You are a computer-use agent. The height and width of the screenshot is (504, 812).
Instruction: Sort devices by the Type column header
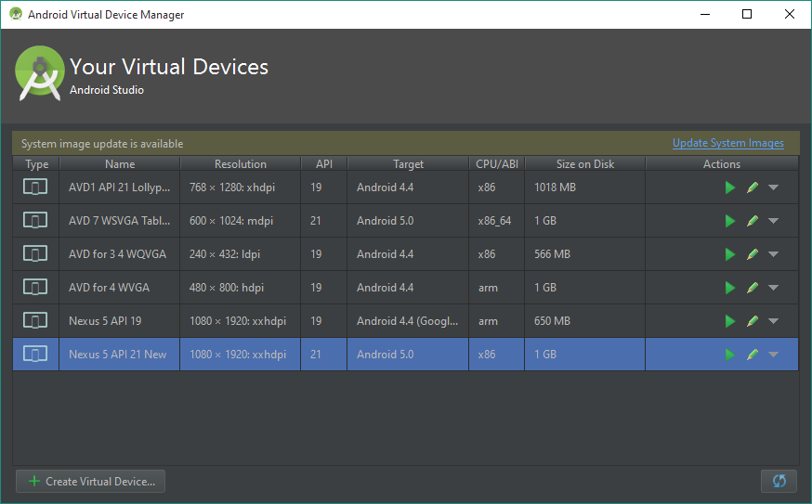[x=36, y=164]
